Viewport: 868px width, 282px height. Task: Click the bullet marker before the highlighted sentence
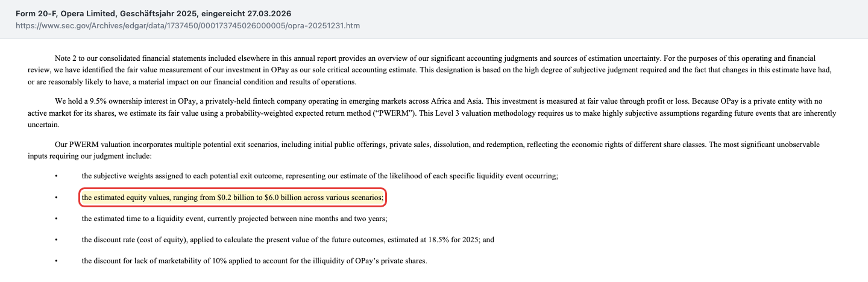coord(56,198)
